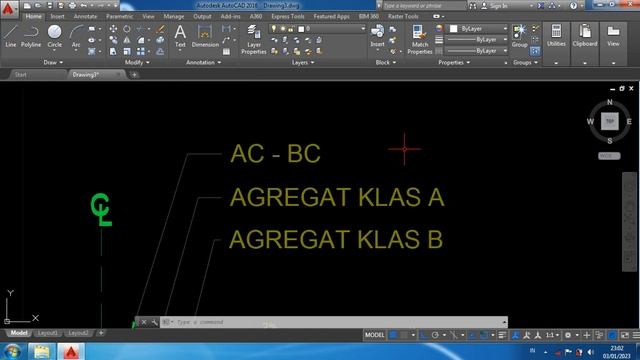
Task: Click the TOP face of the ViewCube
Action: [x=609, y=121]
